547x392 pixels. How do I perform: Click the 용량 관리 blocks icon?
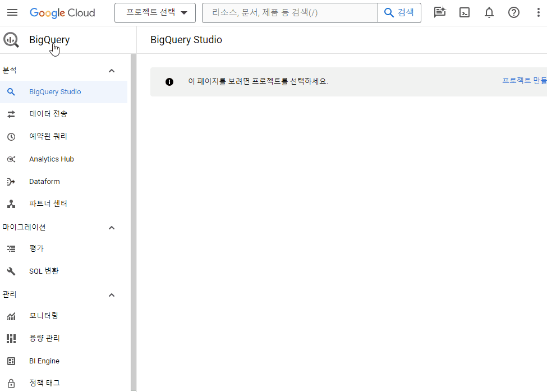pyautogui.click(x=11, y=339)
